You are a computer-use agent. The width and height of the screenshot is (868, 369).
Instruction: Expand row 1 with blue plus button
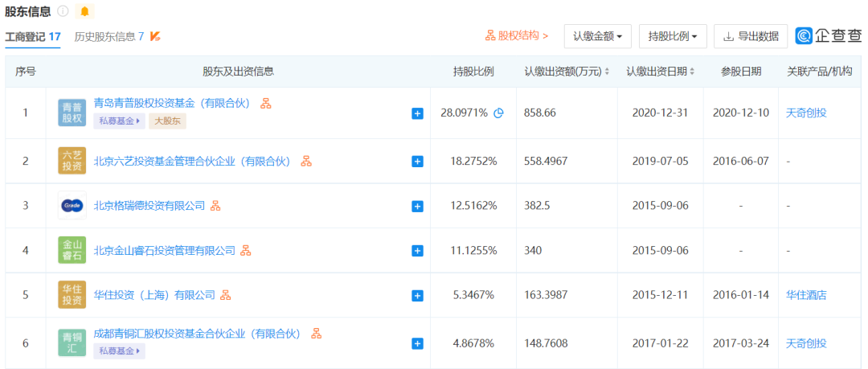point(417,113)
